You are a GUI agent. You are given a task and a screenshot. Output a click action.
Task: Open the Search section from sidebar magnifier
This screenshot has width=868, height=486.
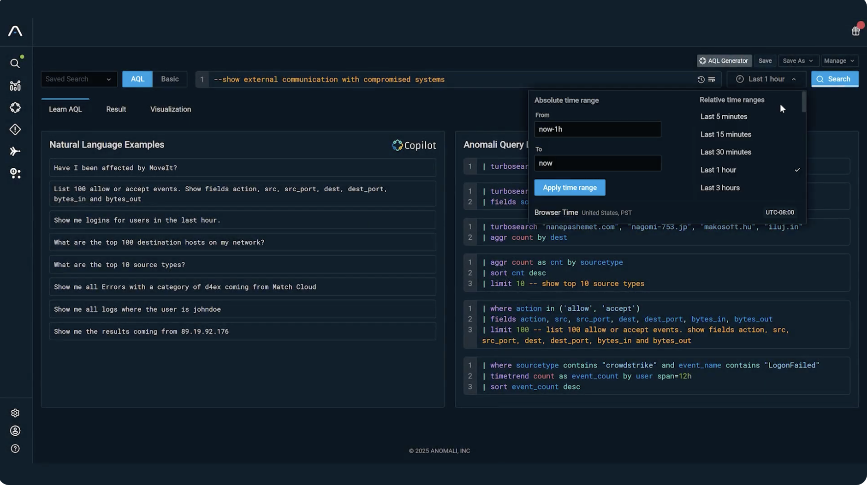tap(15, 63)
